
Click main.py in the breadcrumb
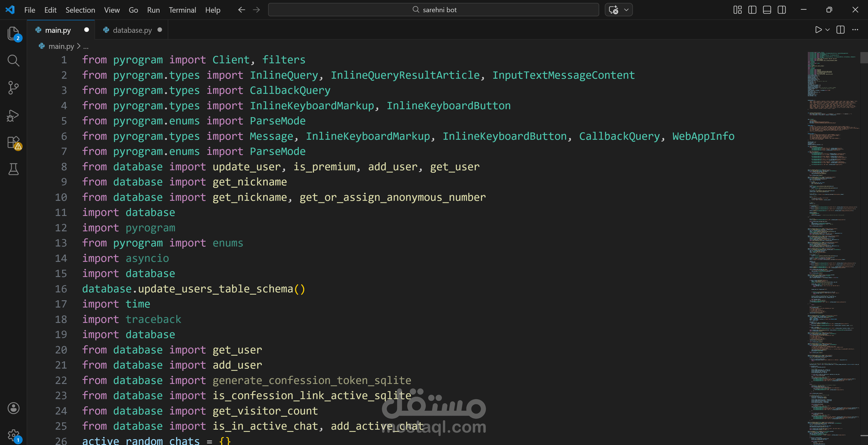click(61, 46)
